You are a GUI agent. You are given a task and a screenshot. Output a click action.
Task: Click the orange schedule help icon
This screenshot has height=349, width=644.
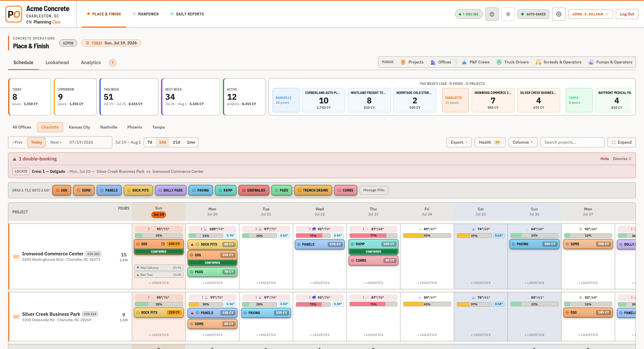click(x=113, y=63)
